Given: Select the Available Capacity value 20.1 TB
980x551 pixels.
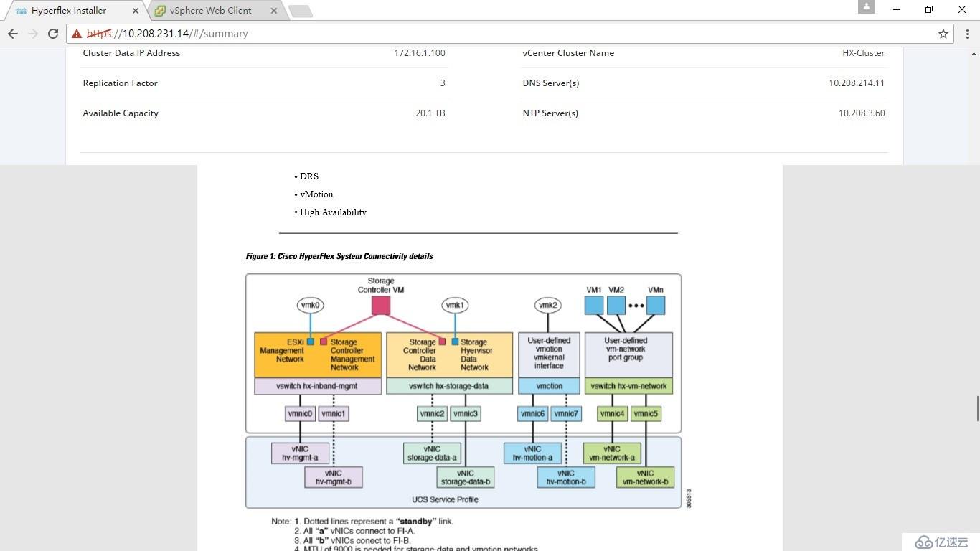Looking at the screenshot, I should pyautogui.click(x=430, y=113).
